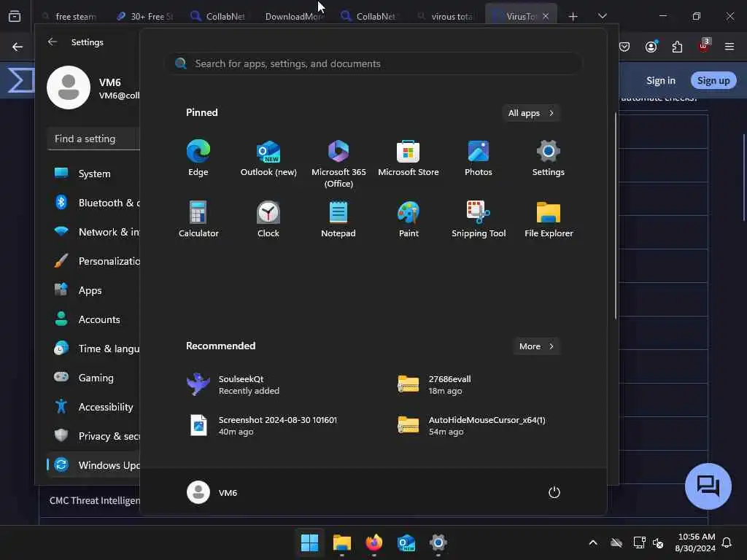Open Notepad from pinned apps
The height and width of the screenshot is (560, 747).
point(338,219)
